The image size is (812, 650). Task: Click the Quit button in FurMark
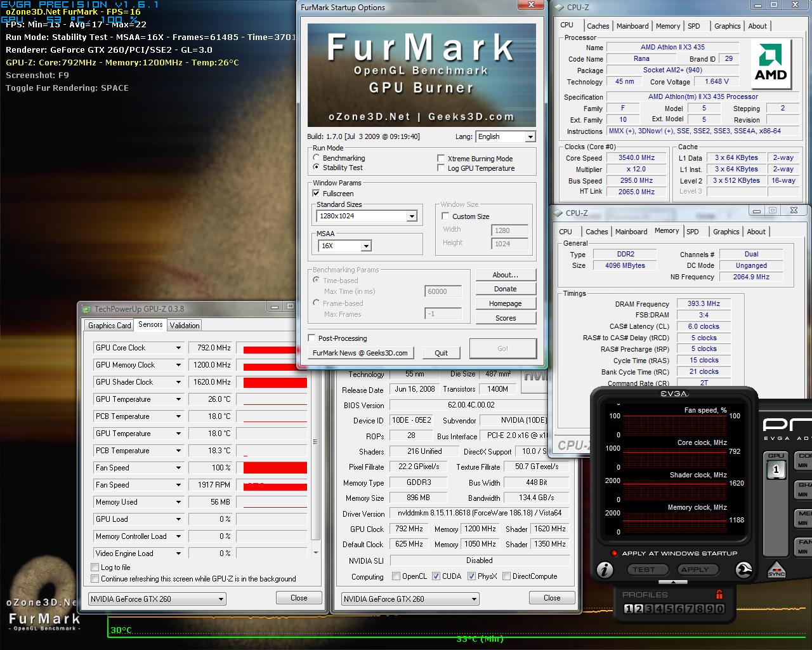coord(441,353)
